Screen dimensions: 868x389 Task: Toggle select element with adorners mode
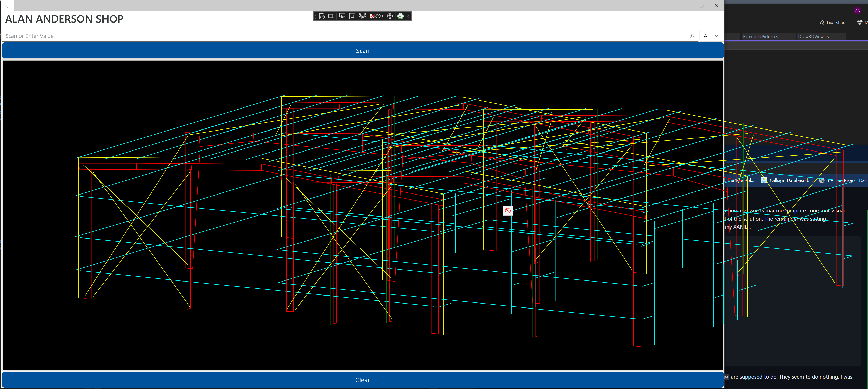tap(362, 16)
